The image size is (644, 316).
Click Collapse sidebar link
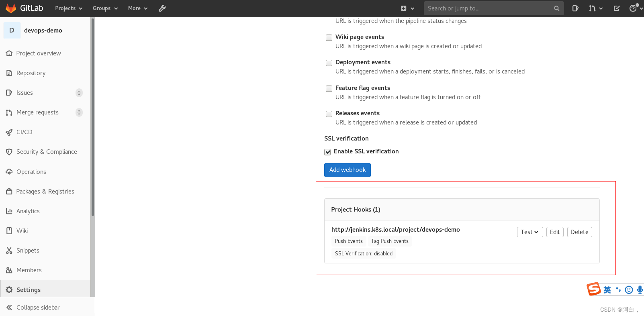(38, 308)
